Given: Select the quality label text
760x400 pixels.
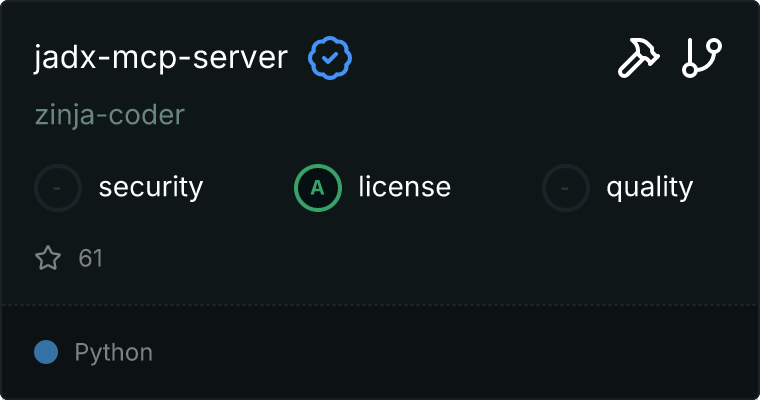Looking at the screenshot, I should pyautogui.click(x=649, y=187).
